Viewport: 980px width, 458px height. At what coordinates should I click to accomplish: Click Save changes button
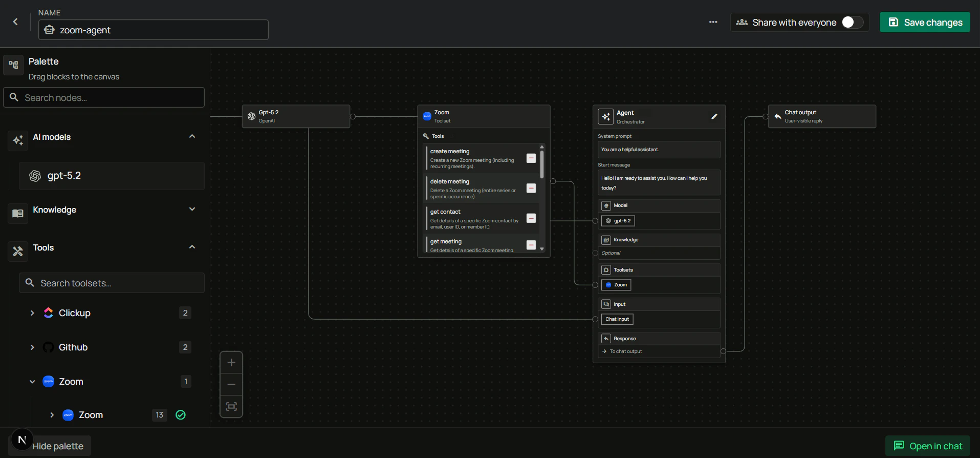click(x=925, y=22)
